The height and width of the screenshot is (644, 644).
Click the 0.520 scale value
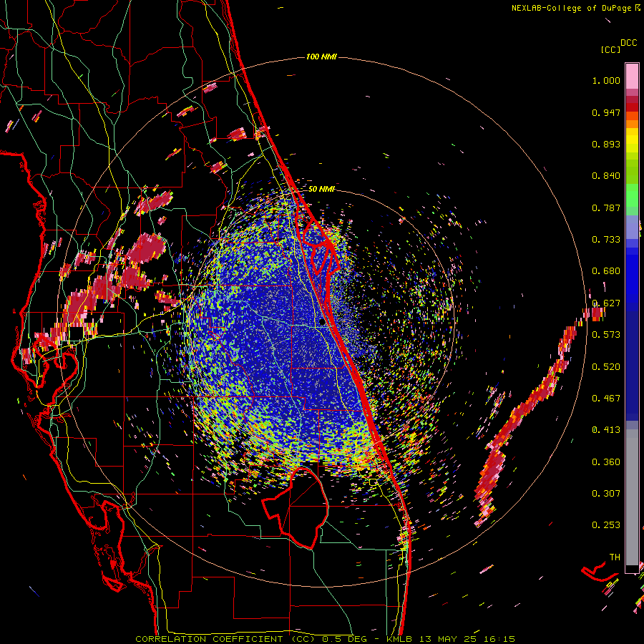click(x=606, y=367)
